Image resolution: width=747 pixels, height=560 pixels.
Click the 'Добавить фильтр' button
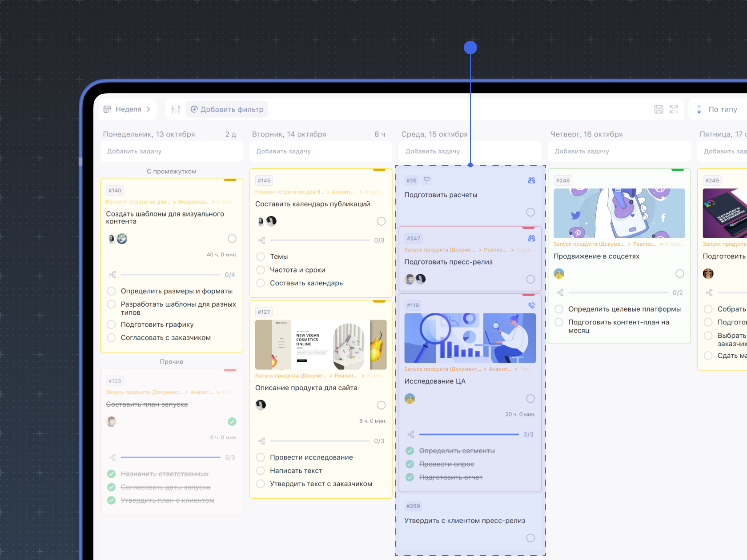tap(227, 109)
